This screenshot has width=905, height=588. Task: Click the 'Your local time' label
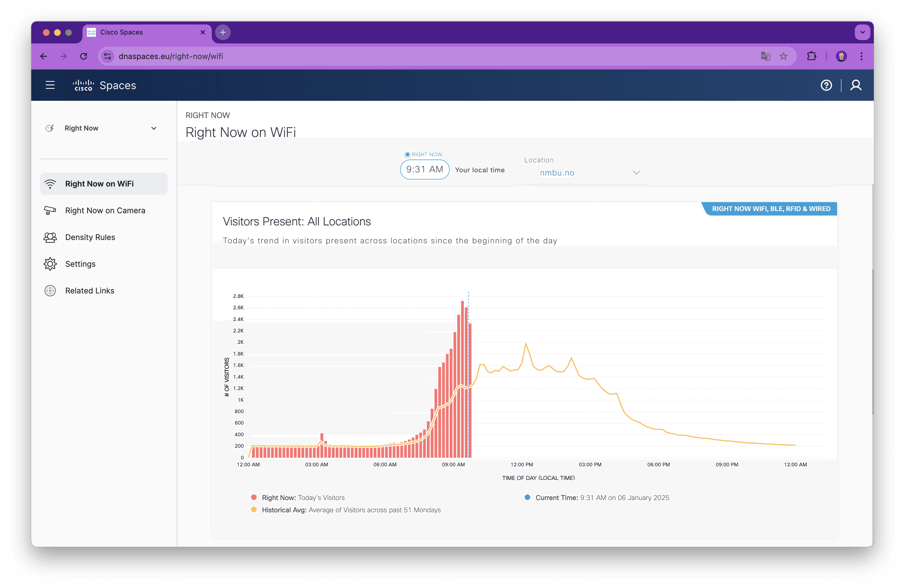pyautogui.click(x=480, y=170)
